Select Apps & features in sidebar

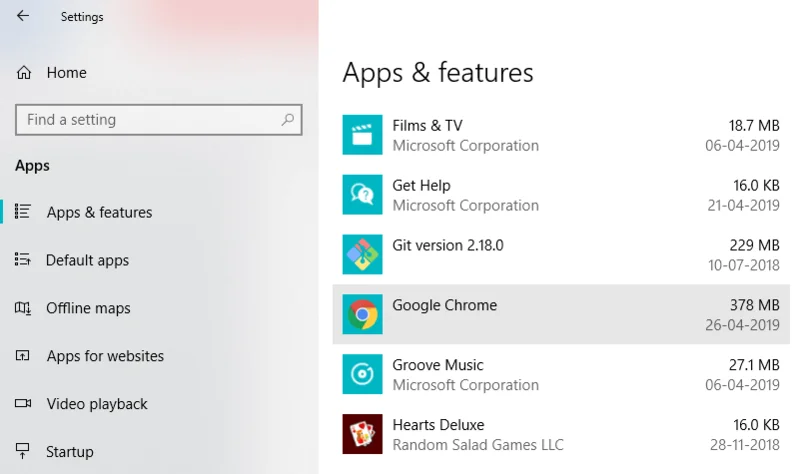[99, 212]
